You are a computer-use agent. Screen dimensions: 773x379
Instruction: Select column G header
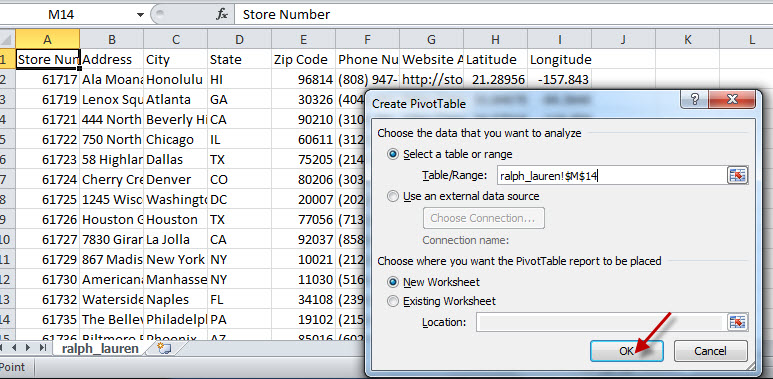(x=431, y=39)
